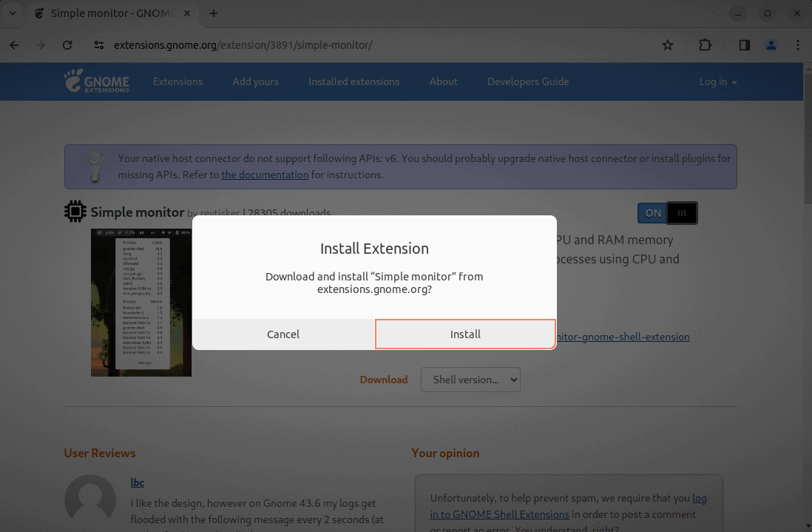The image size is (812, 532).
Task: Open the Shell version dropdown
Action: point(470,380)
